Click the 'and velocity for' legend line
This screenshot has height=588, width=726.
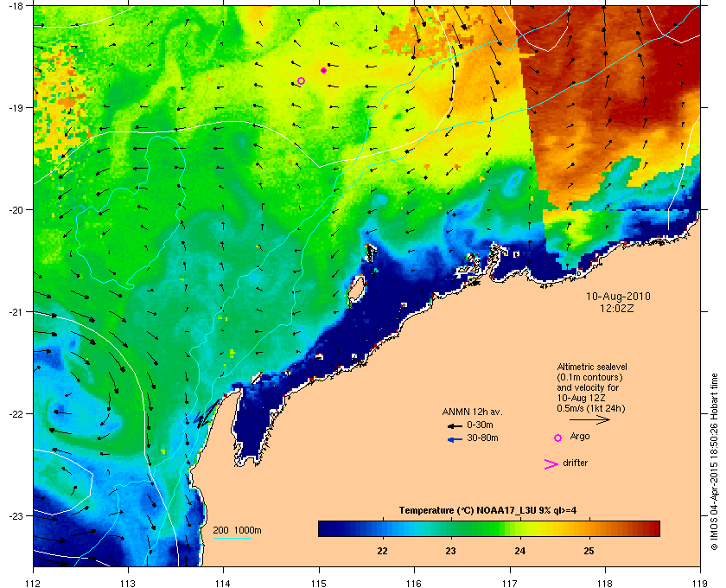point(588,387)
